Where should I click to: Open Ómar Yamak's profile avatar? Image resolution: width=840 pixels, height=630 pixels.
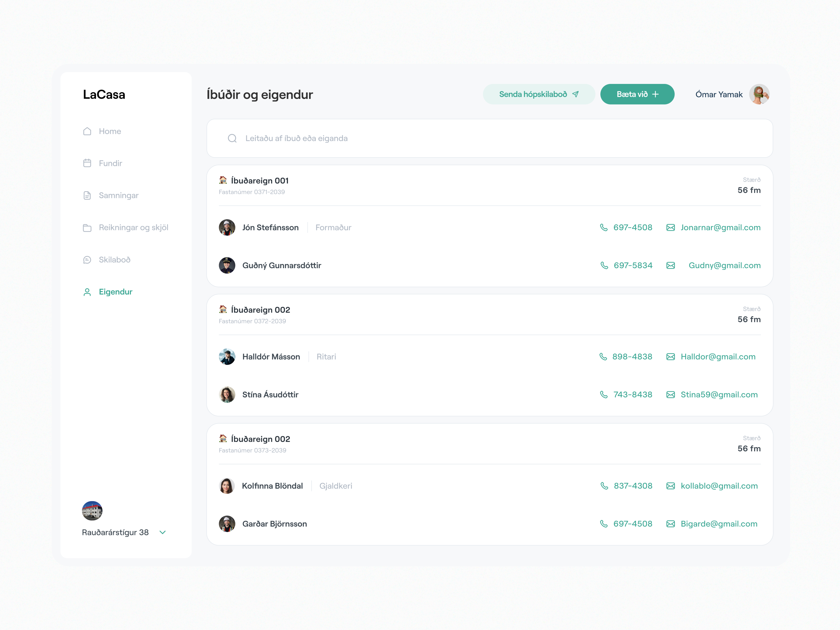click(759, 94)
